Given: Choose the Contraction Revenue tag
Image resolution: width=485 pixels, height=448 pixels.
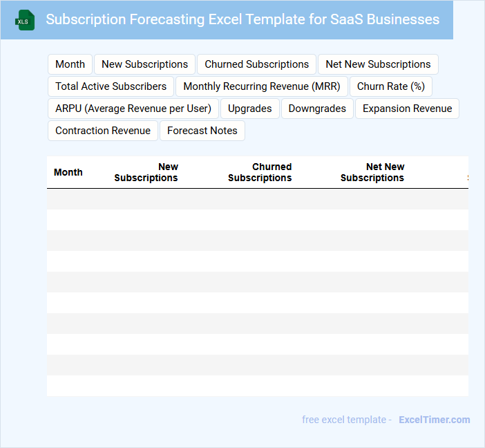Looking at the screenshot, I should [x=103, y=131].
